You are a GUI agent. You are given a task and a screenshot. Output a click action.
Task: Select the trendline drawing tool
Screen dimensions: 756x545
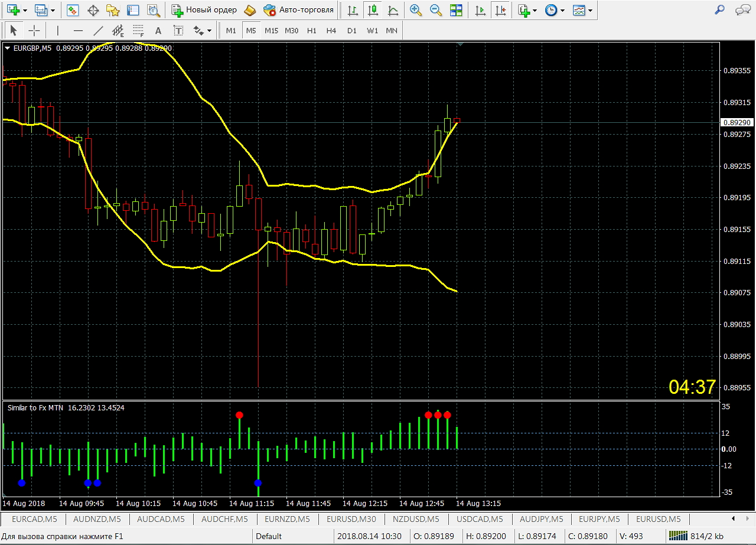[98, 30]
